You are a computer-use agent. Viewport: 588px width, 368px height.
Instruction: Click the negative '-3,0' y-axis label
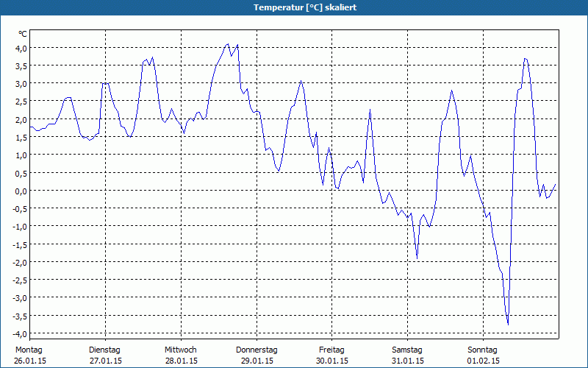click(x=20, y=298)
